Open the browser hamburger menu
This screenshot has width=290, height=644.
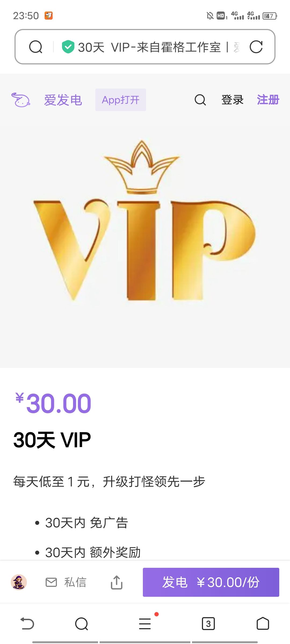(145, 624)
